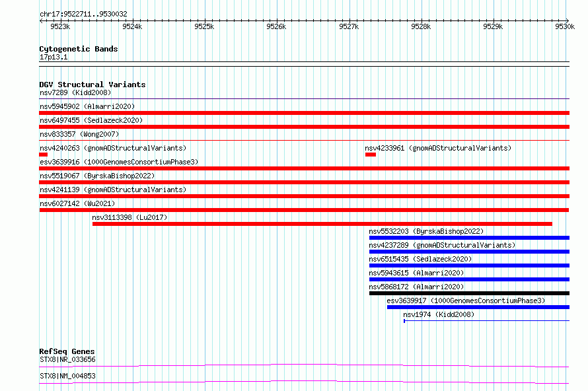Screen dimensions: 588x391
Task: Click nsv5532203 (ByrskaBishop2022) label
Action: [426, 231]
